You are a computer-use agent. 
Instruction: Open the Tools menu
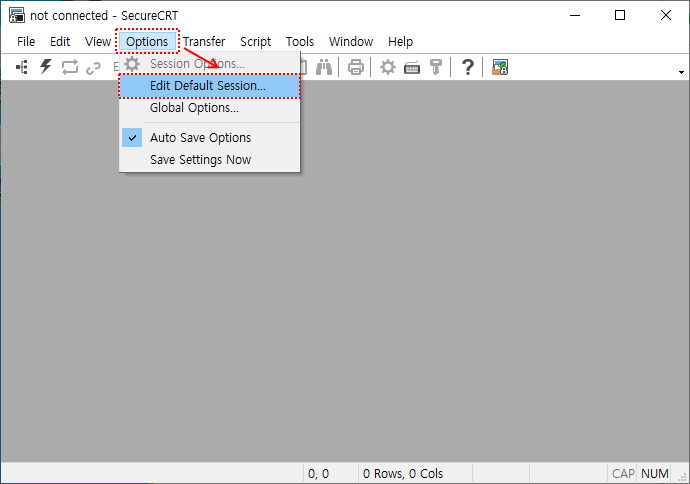pos(300,41)
